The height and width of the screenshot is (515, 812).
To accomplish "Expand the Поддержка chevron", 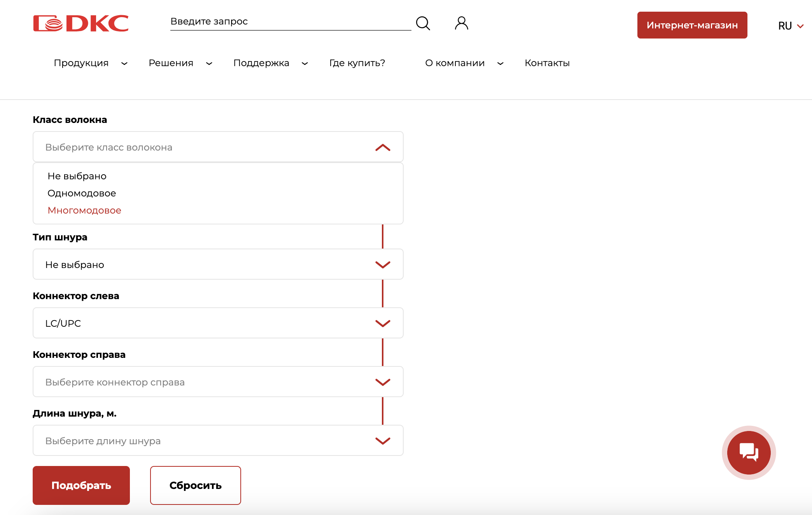I will [305, 63].
